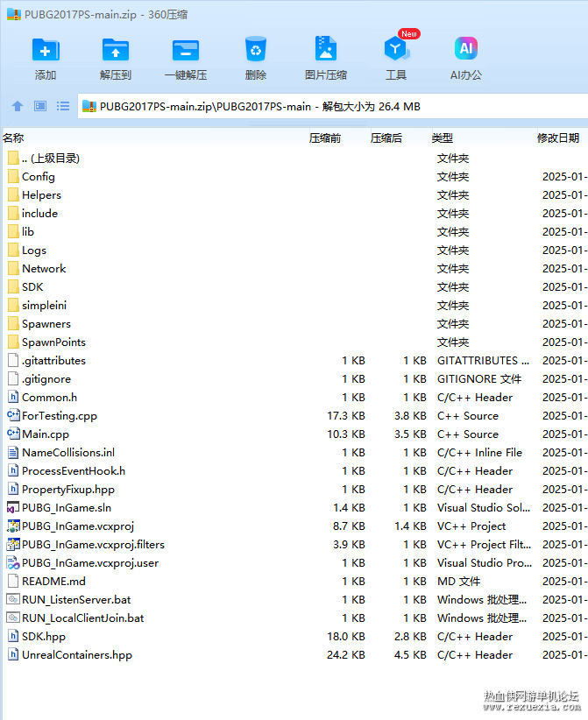Select the Network folder name
Viewport: 588px width, 720px height.
click(44, 269)
